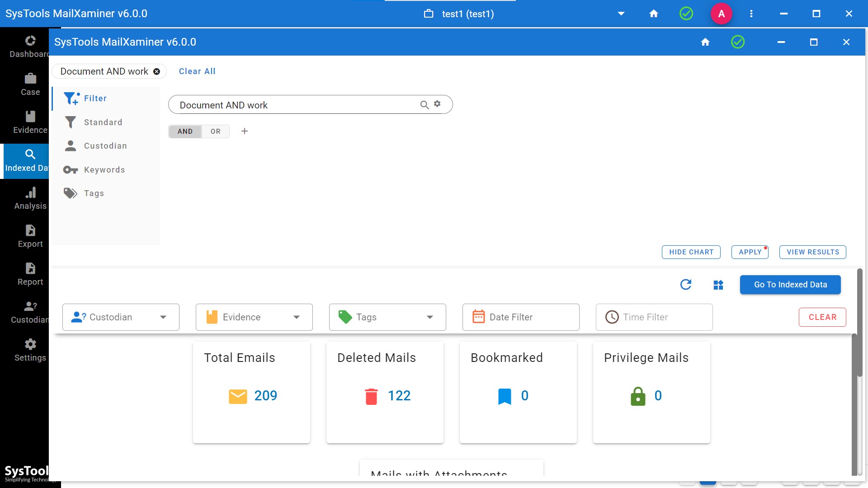
Task: Click the Deleted Mails trash icon
Action: coord(371,396)
